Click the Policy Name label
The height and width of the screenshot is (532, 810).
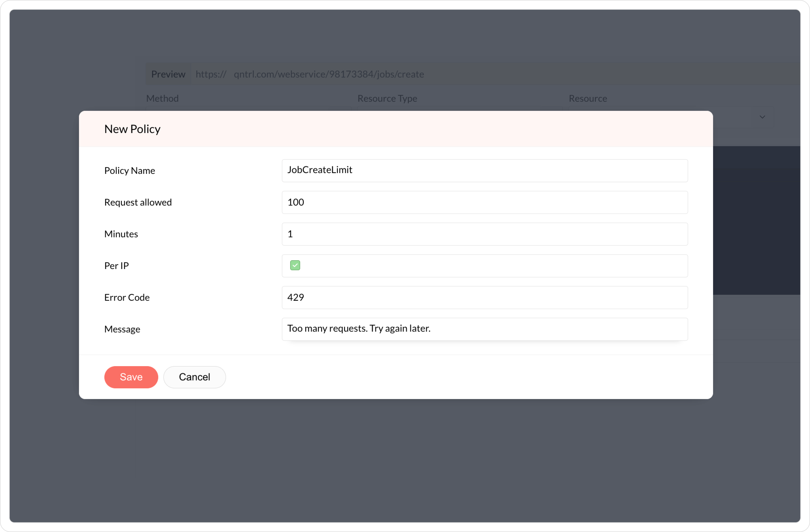[129, 170]
